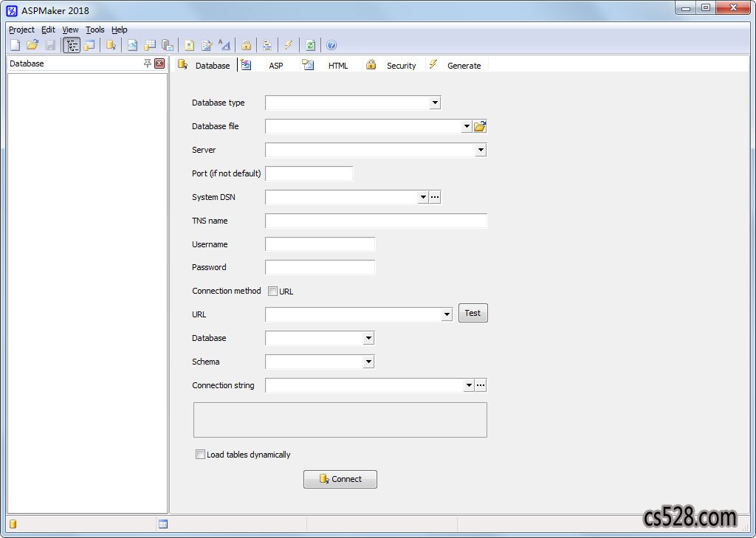Minimize the ASPMaker 2018 window
This screenshot has height=538, width=756.
pyautogui.click(x=686, y=8)
